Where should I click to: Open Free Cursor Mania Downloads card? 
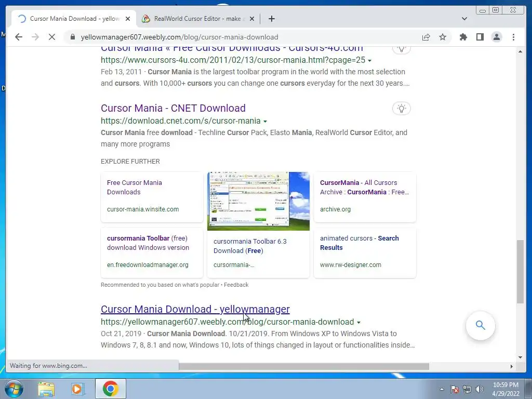tap(152, 197)
